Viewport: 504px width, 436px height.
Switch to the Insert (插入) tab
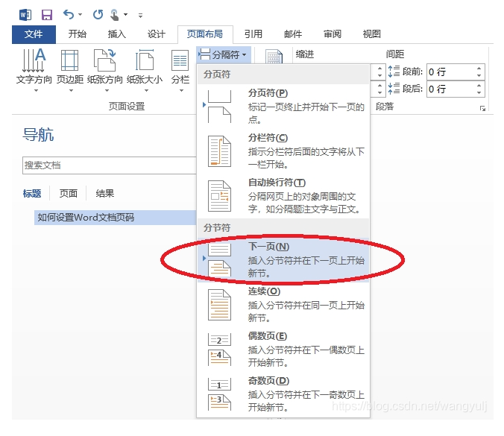point(117,34)
